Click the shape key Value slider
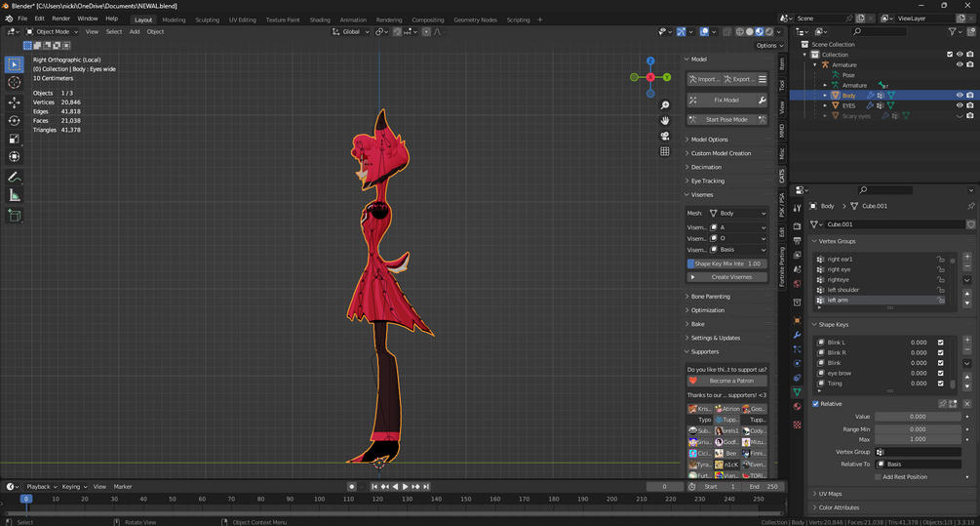Image resolution: width=980 pixels, height=526 pixels. [x=918, y=417]
